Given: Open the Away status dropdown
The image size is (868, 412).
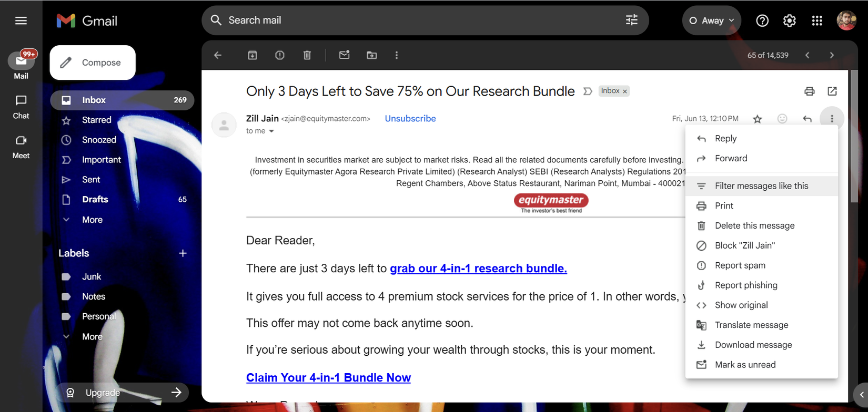Looking at the screenshot, I should pos(712,20).
